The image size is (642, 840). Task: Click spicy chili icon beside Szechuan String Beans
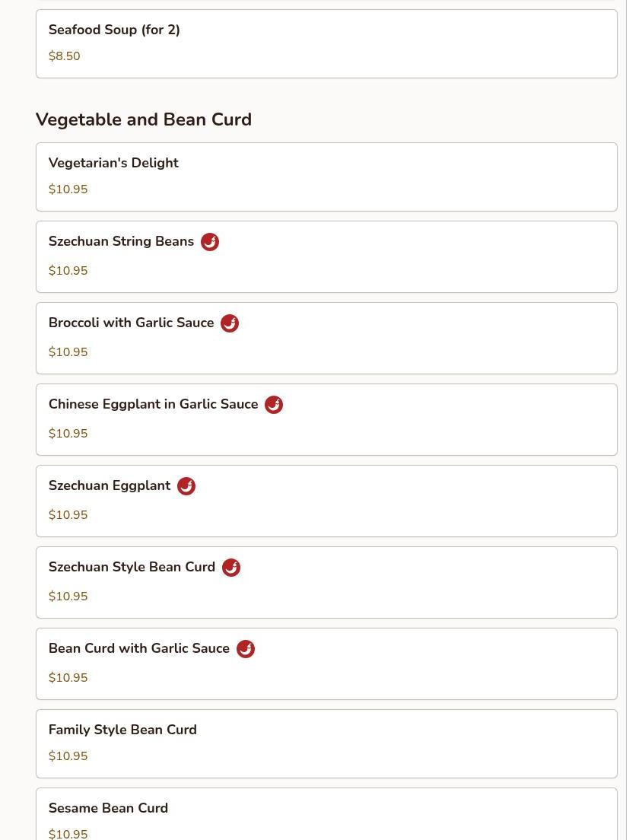(x=210, y=242)
